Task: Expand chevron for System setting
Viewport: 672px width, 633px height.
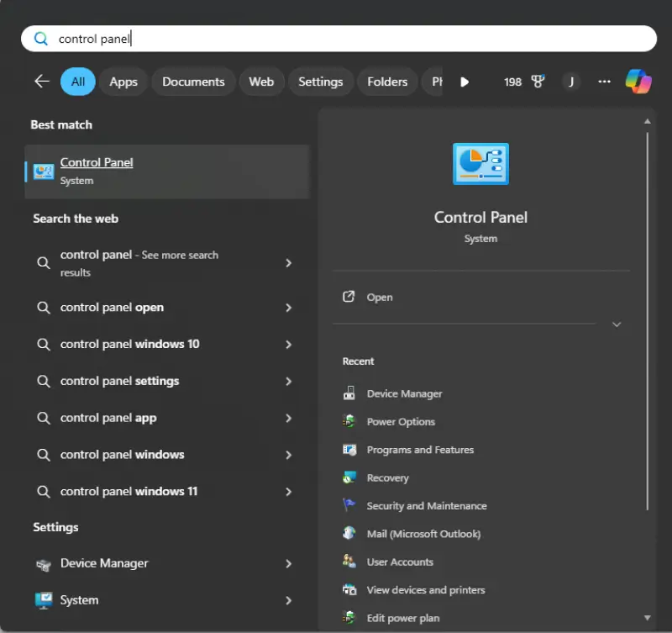Action: tap(288, 601)
